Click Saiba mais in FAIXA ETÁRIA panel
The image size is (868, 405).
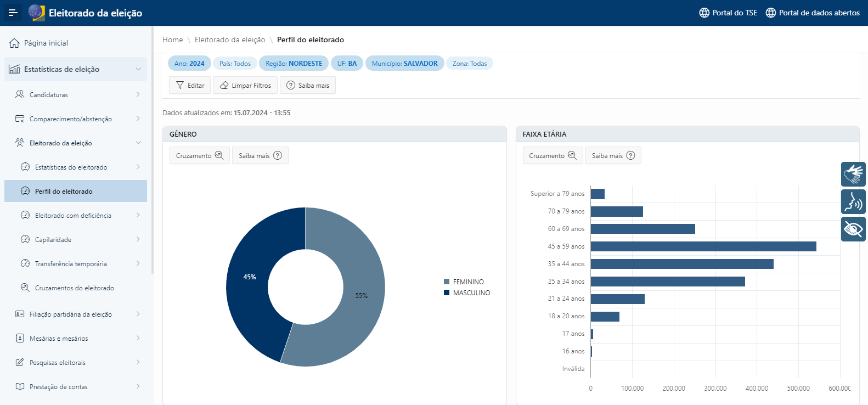click(x=613, y=155)
